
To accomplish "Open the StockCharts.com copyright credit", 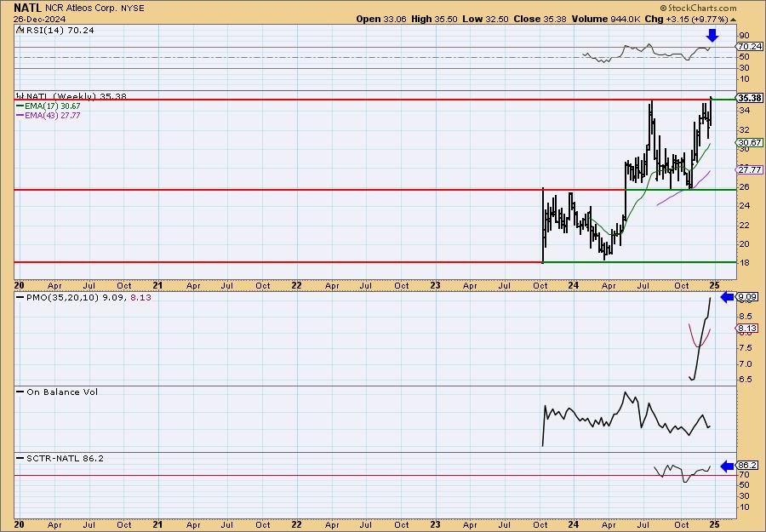I will pyautogui.click(x=698, y=8).
